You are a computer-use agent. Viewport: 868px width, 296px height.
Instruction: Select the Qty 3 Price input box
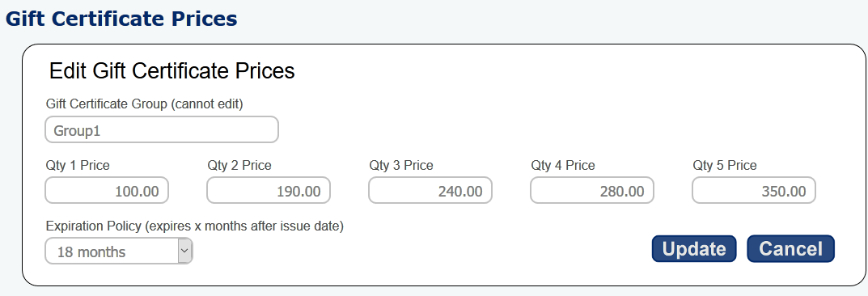click(430, 191)
